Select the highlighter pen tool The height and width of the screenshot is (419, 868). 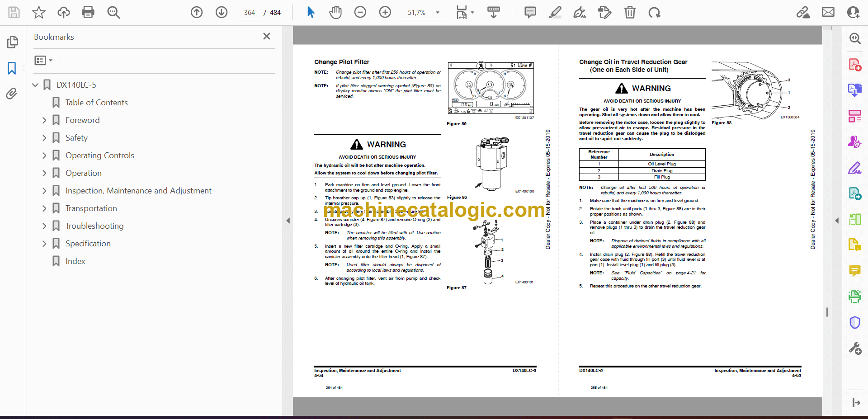[555, 12]
